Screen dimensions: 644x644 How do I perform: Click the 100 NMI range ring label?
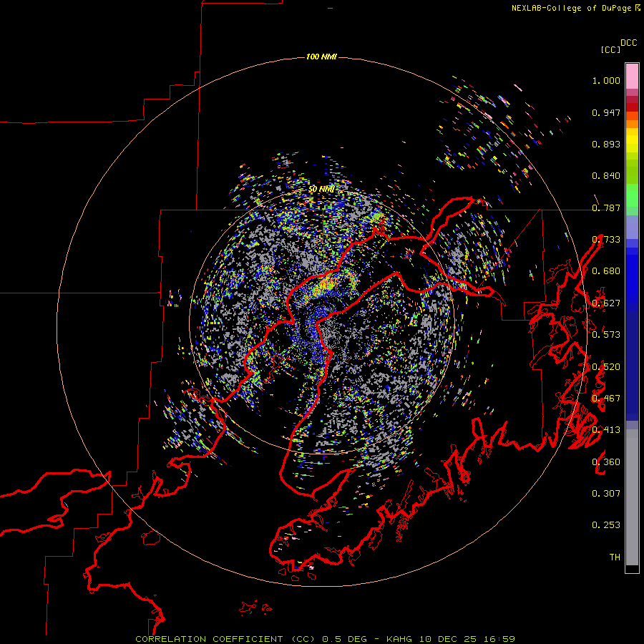(321, 57)
